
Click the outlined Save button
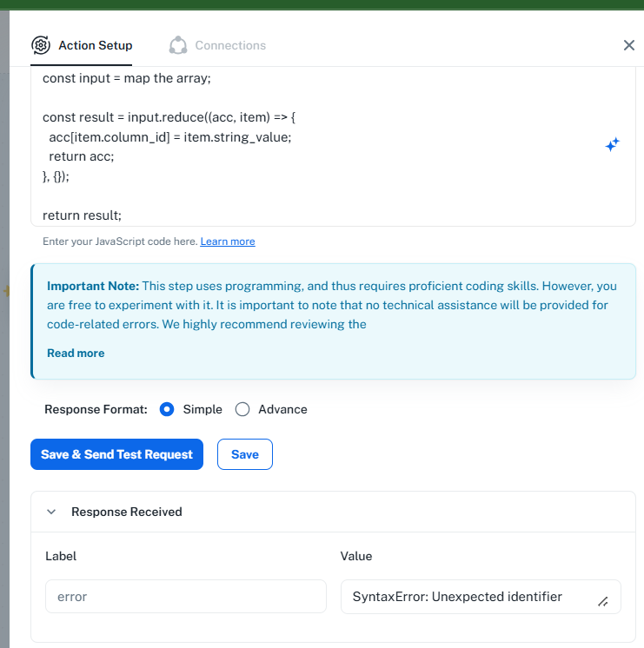[244, 454]
